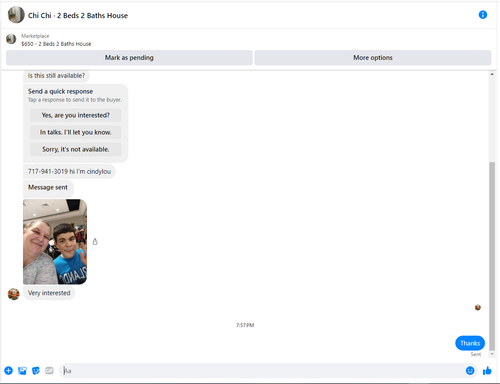Click sender avatar beside Very interested

[14, 294]
